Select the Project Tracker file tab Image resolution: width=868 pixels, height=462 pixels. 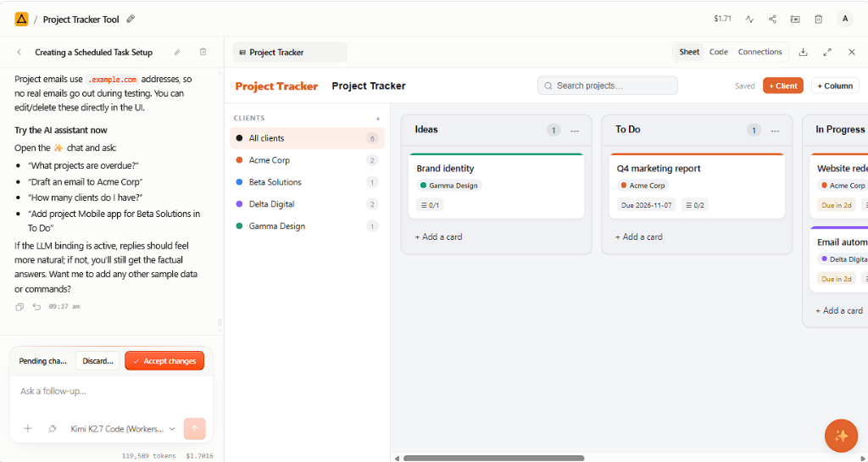tap(290, 53)
